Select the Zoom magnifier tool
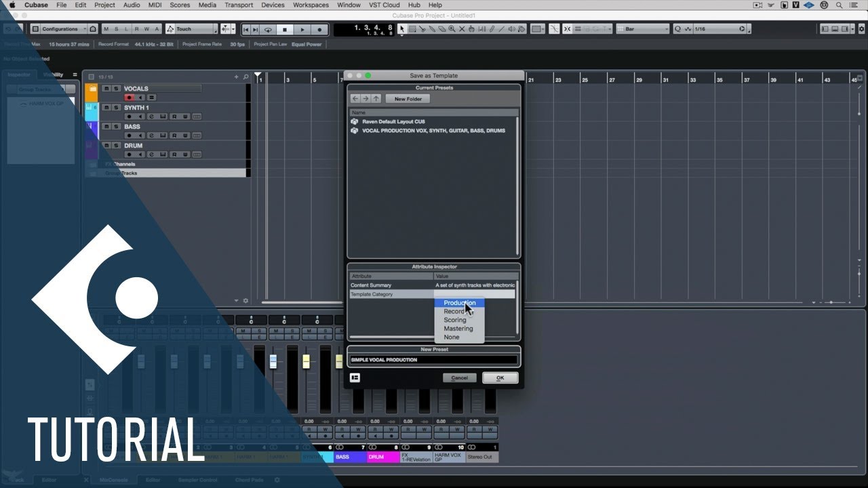The height and width of the screenshot is (488, 868). 452,29
